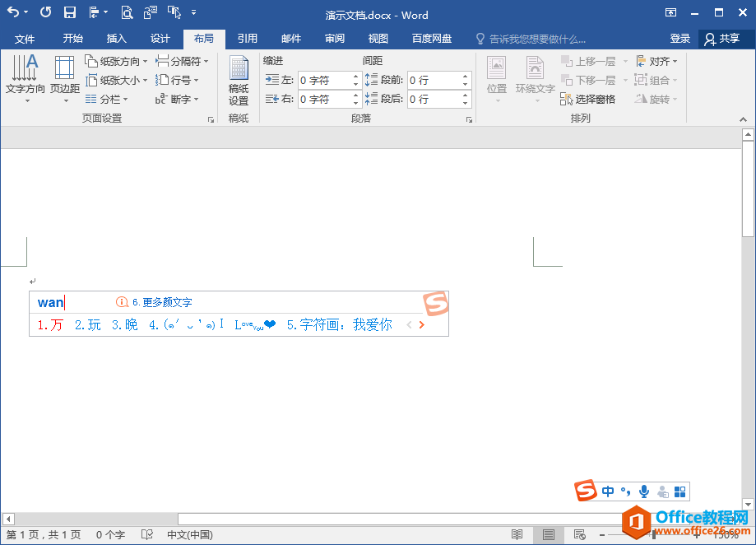Open the 文字方向 text direction tool

pyautogui.click(x=25, y=78)
